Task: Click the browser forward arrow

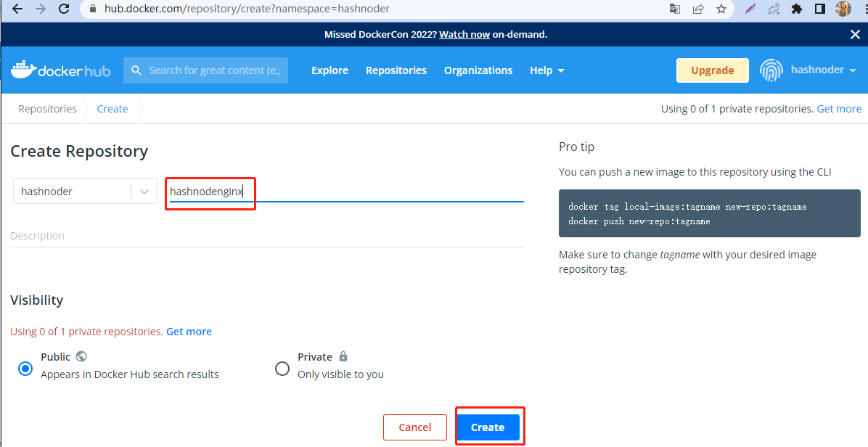Action: pyautogui.click(x=41, y=9)
